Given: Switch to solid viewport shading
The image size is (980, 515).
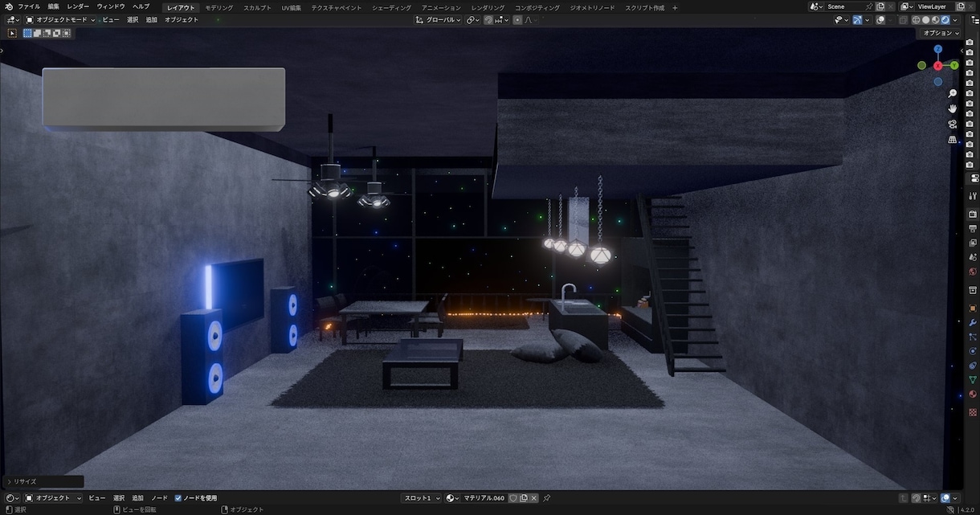Looking at the screenshot, I should (x=926, y=20).
